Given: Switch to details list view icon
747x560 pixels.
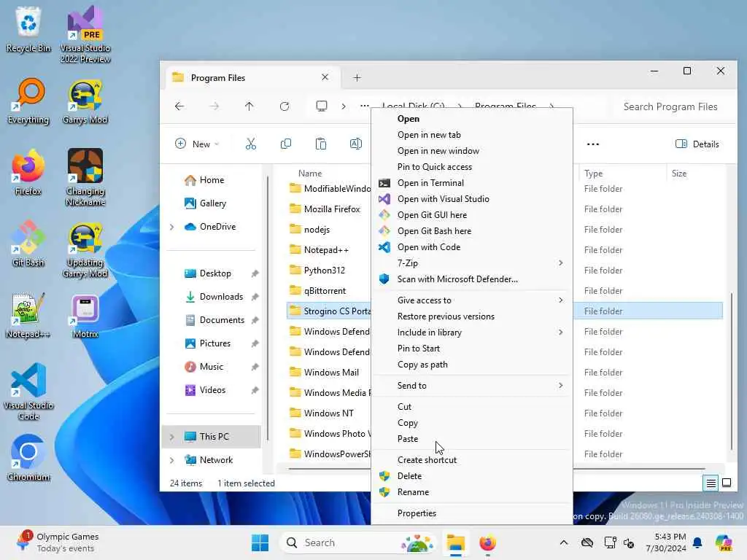Looking at the screenshot, I should pyautogui.click(x=711, y=483).
